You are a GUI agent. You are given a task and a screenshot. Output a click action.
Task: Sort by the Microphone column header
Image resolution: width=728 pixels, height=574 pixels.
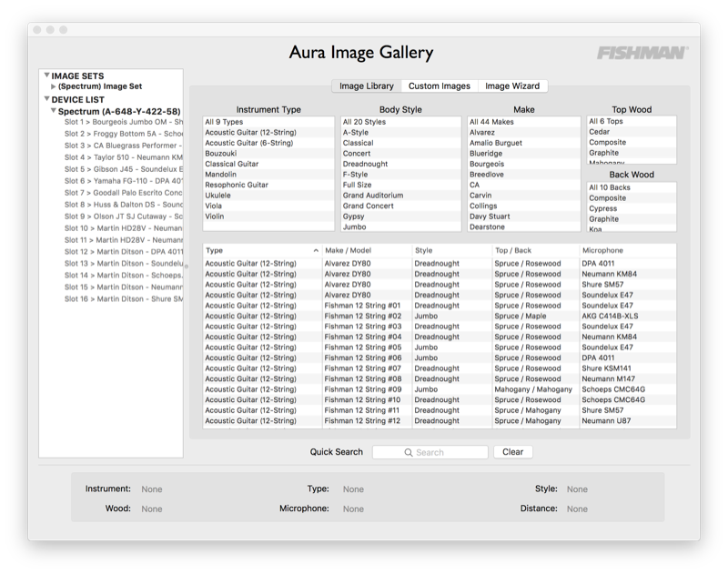[628, 250]
